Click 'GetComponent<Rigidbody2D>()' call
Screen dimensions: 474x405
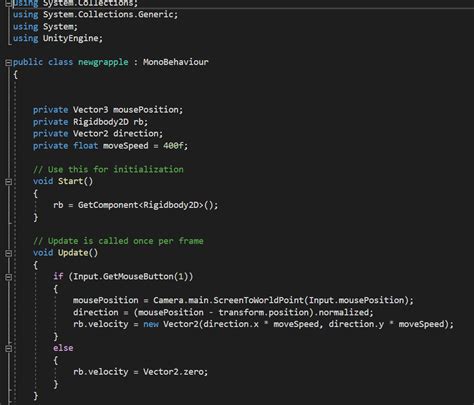click(145, 205)
